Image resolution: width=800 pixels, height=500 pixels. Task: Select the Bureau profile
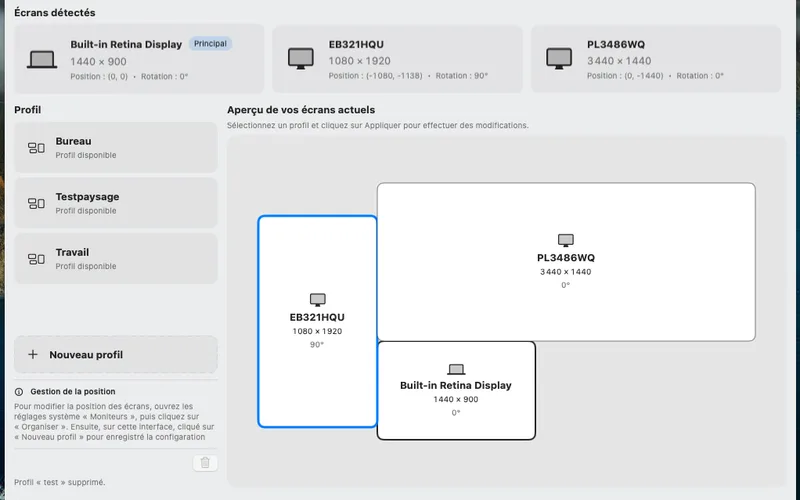pyautogui.click(x=116, y=147)
